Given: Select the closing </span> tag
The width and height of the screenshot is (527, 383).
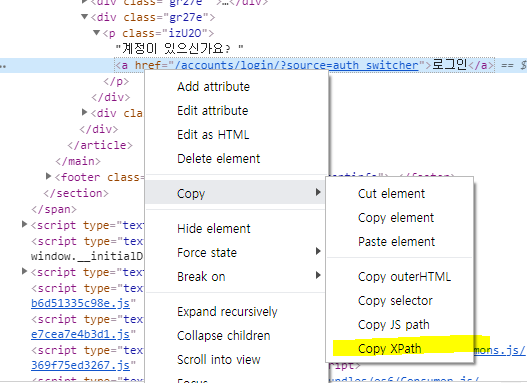Looking at the screenshot, I should (x=54, y=209).
